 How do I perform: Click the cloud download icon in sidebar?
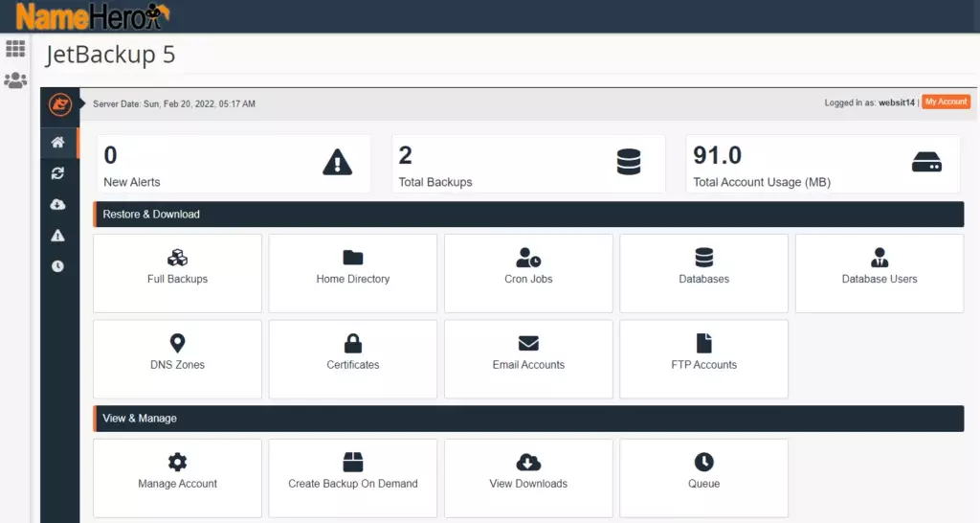pyautogui.click(x=58, y=204)
